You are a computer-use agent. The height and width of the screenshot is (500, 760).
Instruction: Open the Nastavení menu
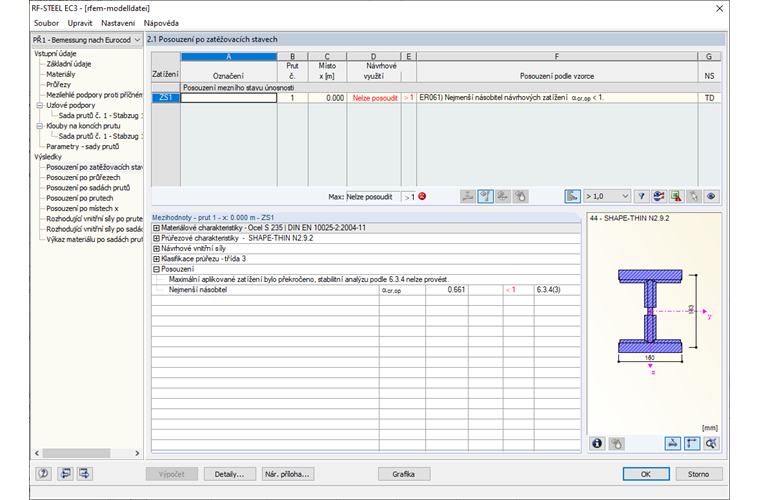(118, 23)
